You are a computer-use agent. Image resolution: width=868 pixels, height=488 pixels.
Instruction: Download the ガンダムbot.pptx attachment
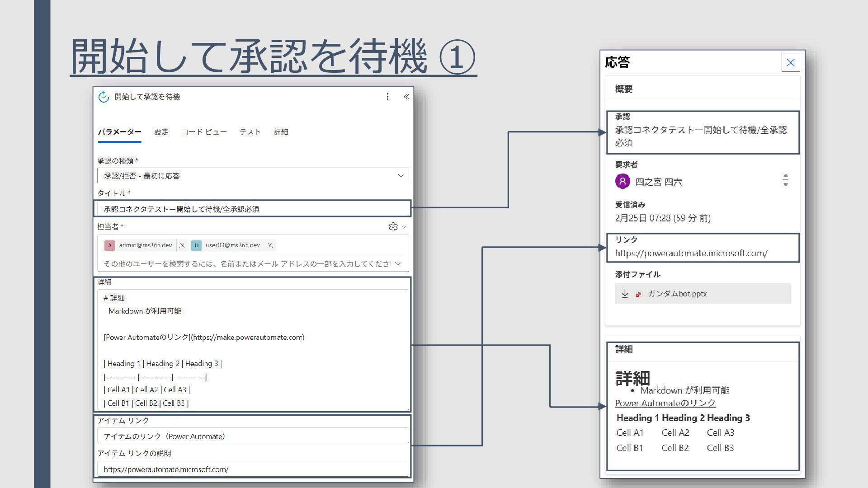click(x=625, y=294)
